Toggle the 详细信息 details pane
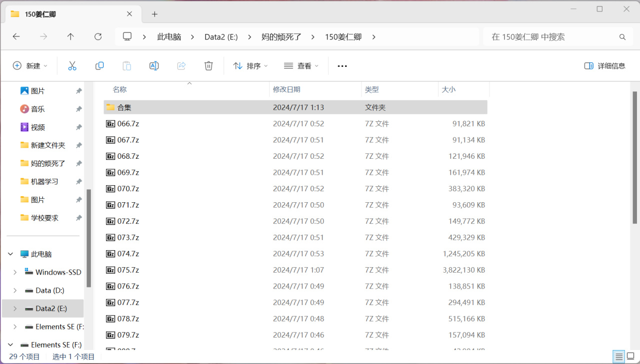The width and height of the screenshot is (640, 364). point(604,66)
